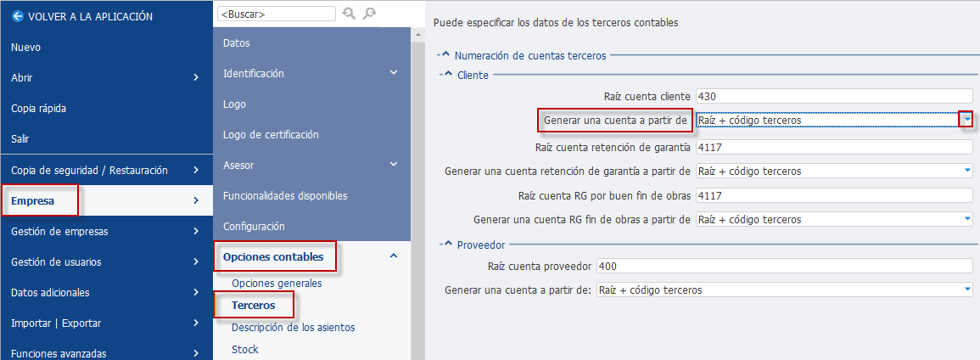Viewport: 980px width, 360px height.
Task: Expand the Asesor menu chevron
Action: (x=394, y=165)
